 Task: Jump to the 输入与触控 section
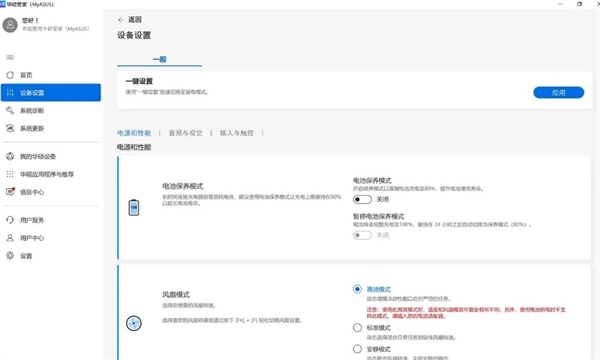(237, 133)
